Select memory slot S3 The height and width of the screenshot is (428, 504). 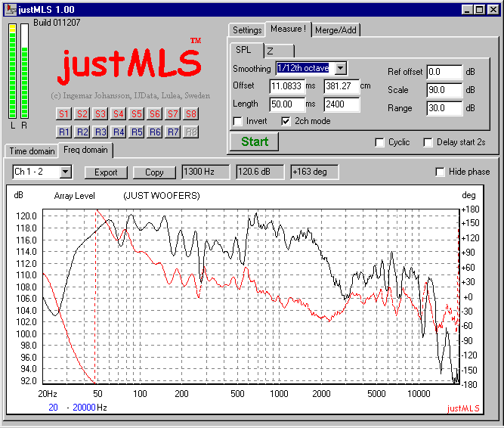[100, 114]
